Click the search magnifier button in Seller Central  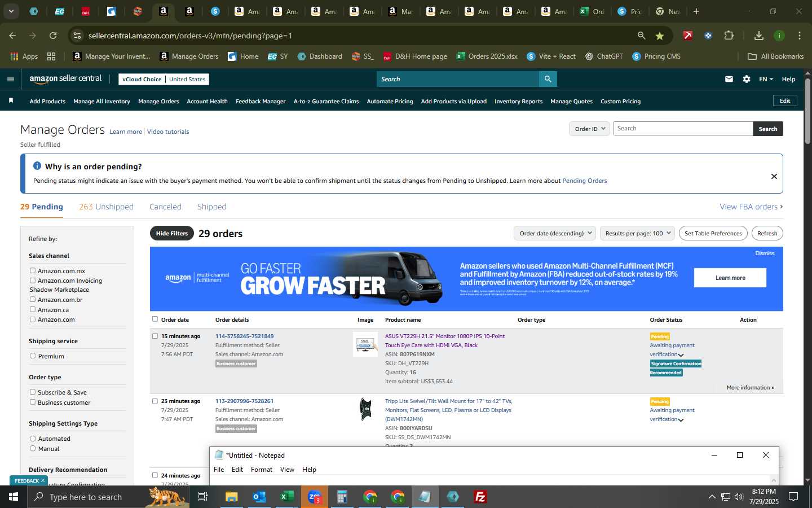tap(548, 79)
